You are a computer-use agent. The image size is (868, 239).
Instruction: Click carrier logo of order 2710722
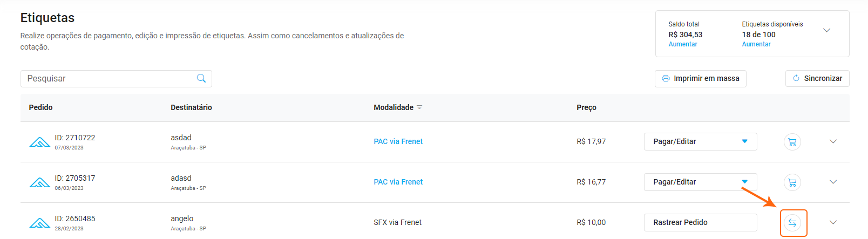tap(39, 142)
